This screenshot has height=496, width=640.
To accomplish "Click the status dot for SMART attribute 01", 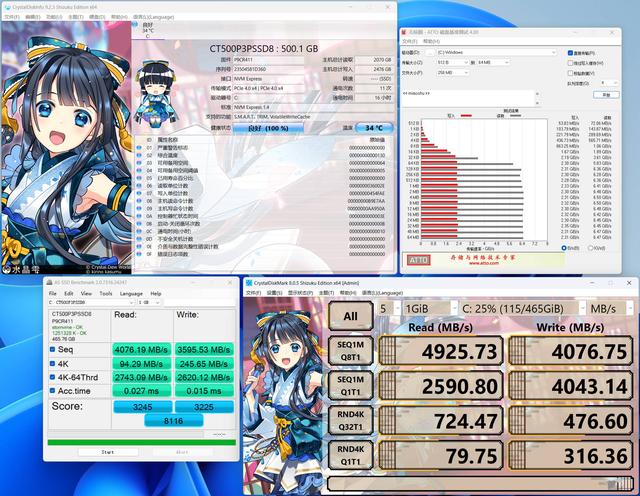I will point(139,147).
